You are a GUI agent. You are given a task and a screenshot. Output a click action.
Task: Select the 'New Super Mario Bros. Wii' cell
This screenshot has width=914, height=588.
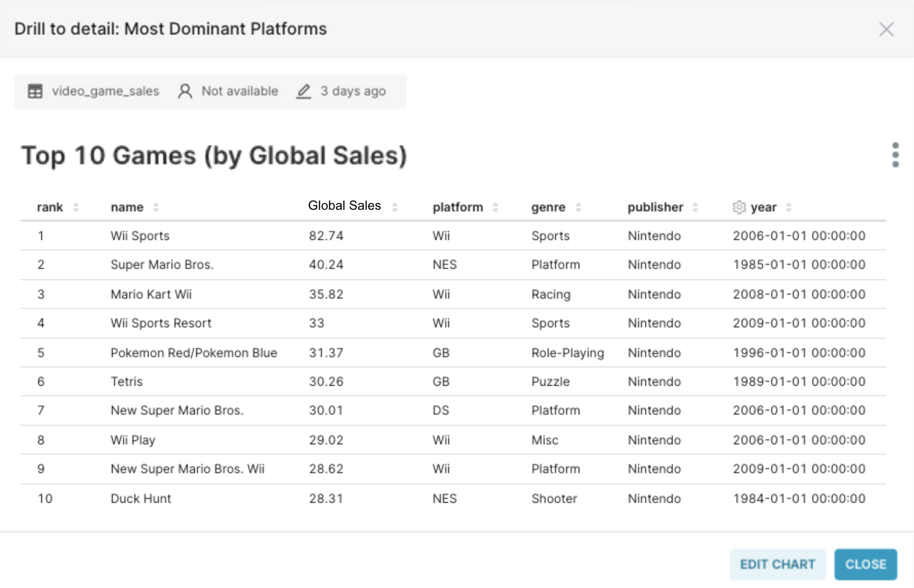click(x=188, y=469)
